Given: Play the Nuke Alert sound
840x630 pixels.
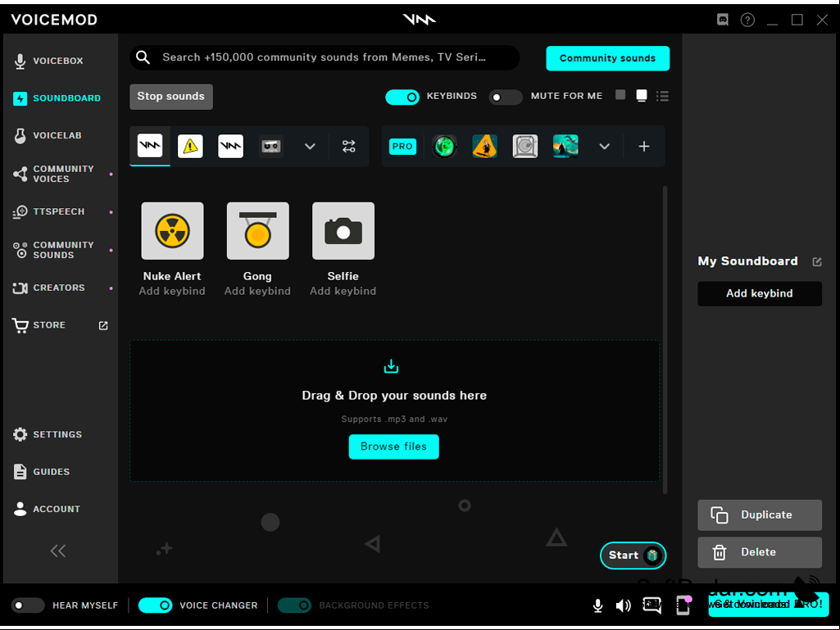Looking at the screenshot, I should (x=172, y=231).
